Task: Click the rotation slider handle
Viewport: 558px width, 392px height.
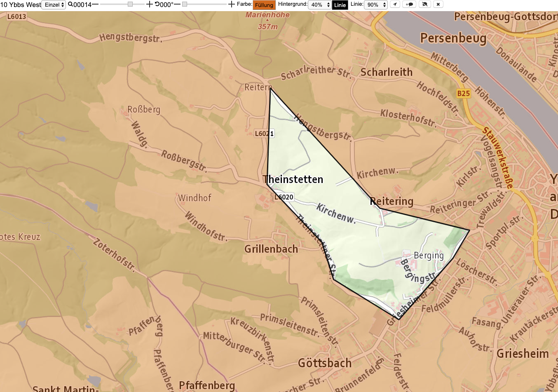Action: coord(185,4)
